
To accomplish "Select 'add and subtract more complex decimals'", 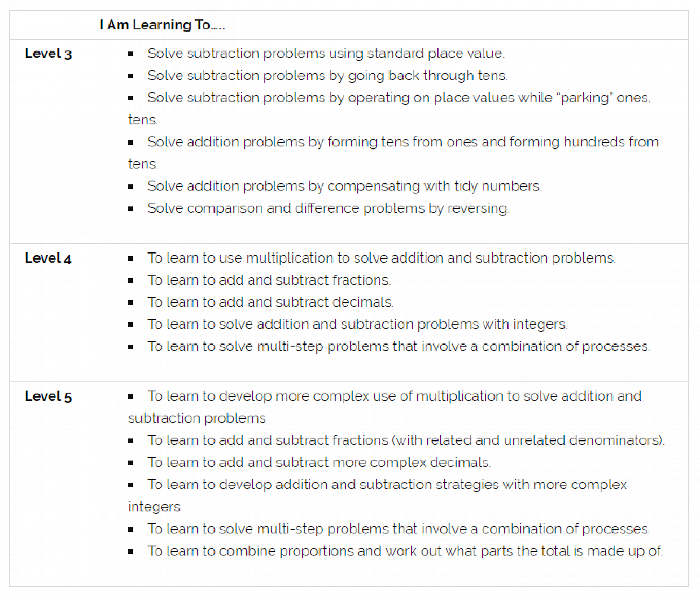I will pos(319,463).
